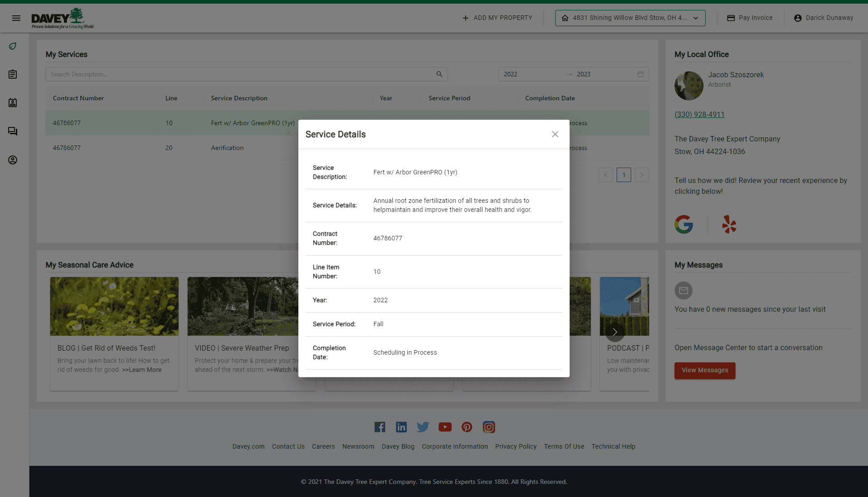This screenshot has width=868, height=497.
Task: Open the clipboard services icon in the sidebar
Action: point(13,75)
